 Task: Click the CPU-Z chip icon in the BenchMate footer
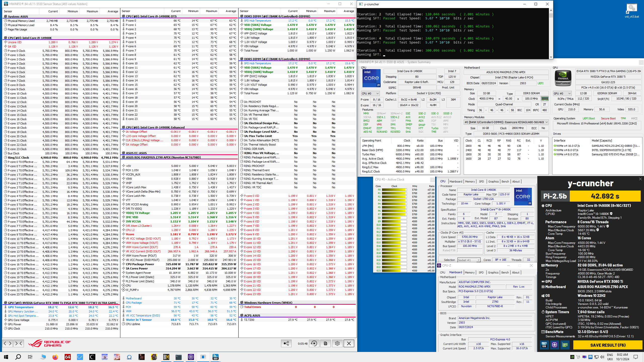pos(554,345)
